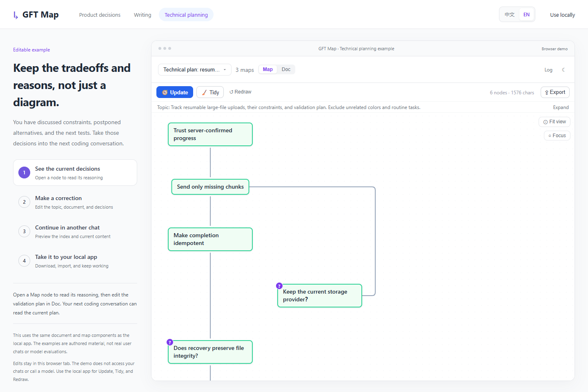Click Redraw to redraw the map
Viewport: 588px width, 392px height.
click(x=241, y=92)
